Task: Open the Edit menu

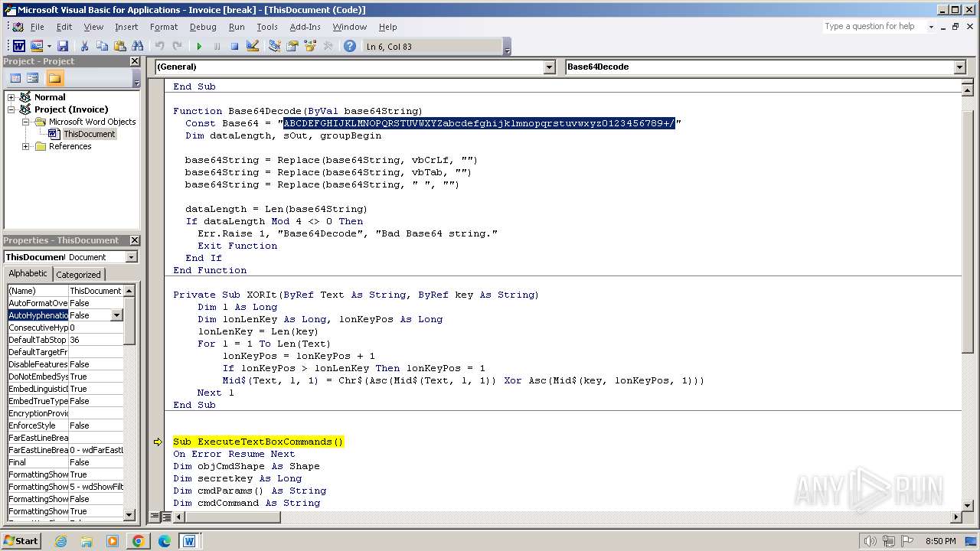Action: pos(64,27)
